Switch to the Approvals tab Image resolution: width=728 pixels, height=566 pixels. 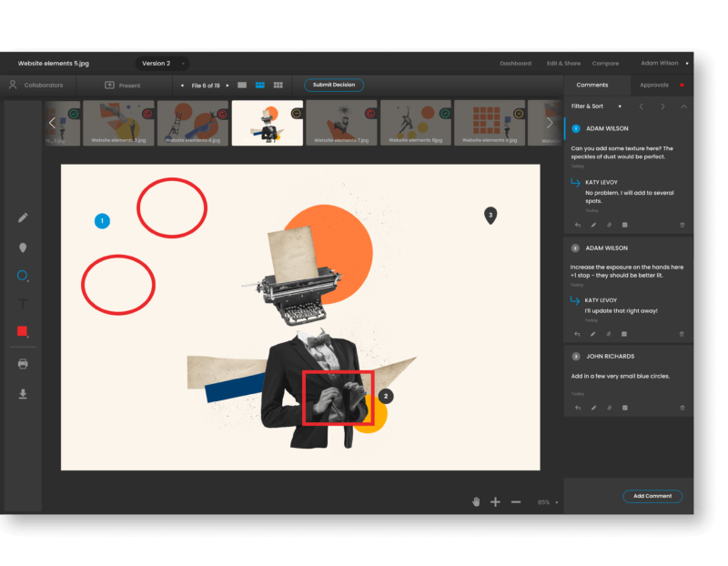point(657,84)
